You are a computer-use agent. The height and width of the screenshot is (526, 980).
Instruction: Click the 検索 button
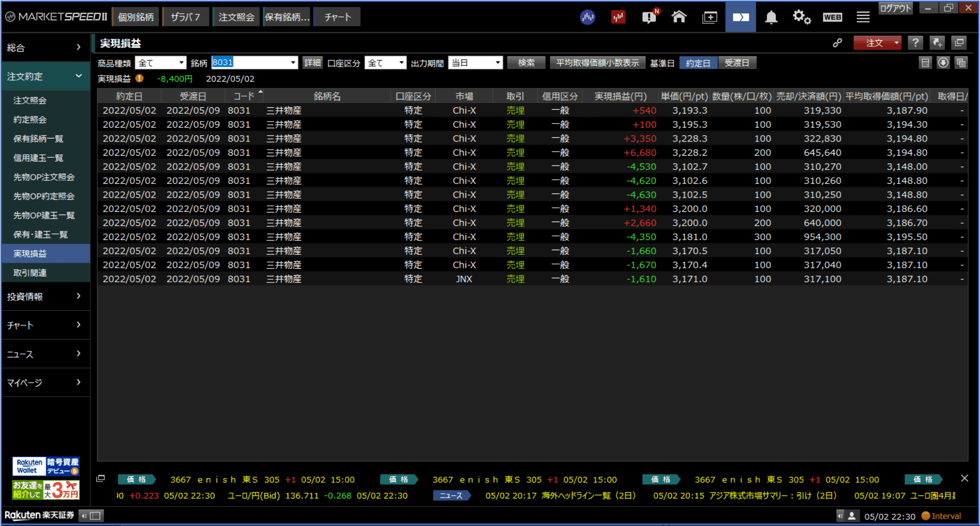[526, 63]
